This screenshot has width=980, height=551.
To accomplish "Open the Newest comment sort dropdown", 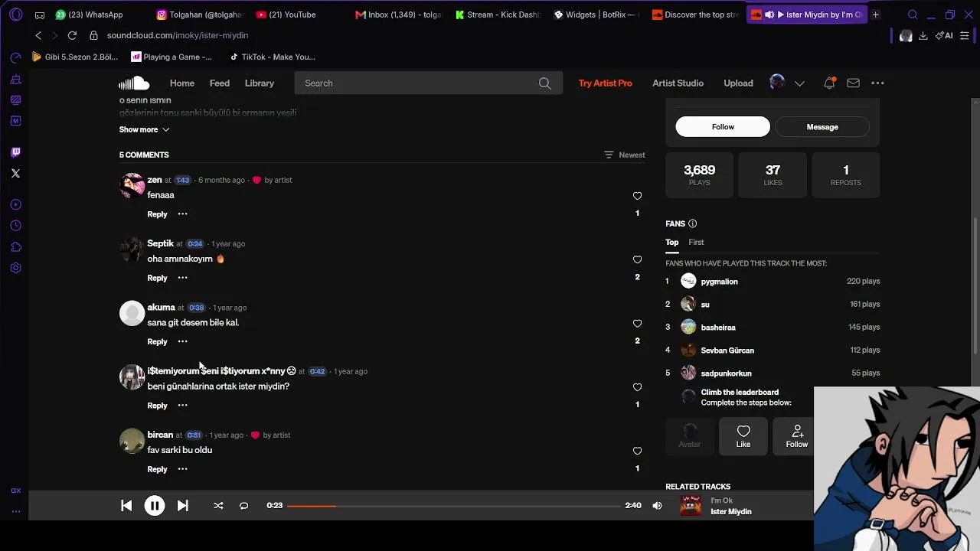I will [625, 155].
